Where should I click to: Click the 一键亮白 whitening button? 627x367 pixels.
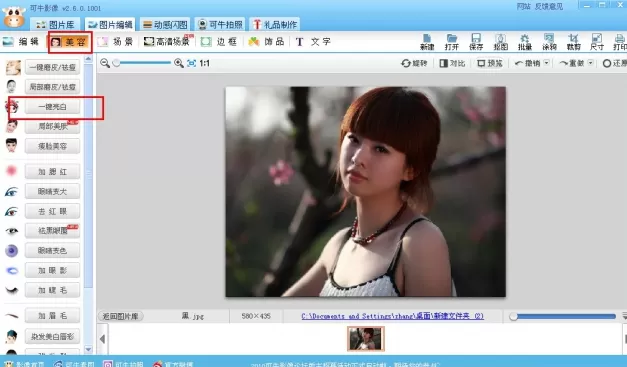(52, 107)
